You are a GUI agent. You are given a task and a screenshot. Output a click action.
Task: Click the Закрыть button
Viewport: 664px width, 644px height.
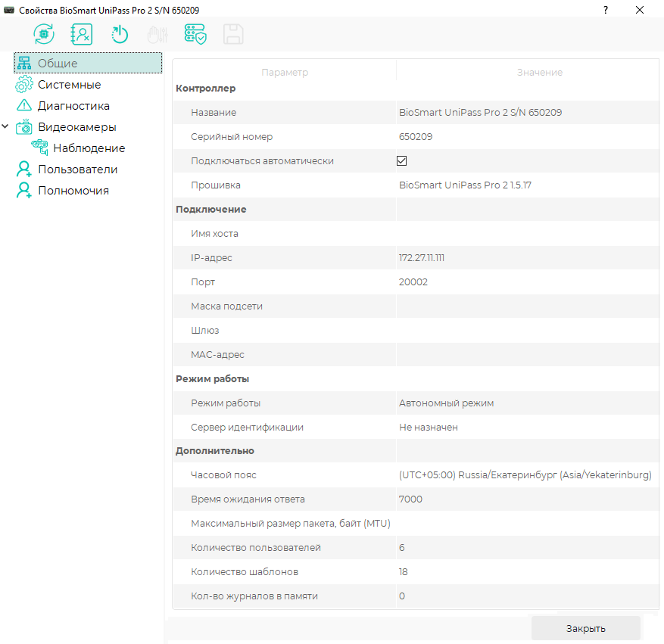pos(586,628)
